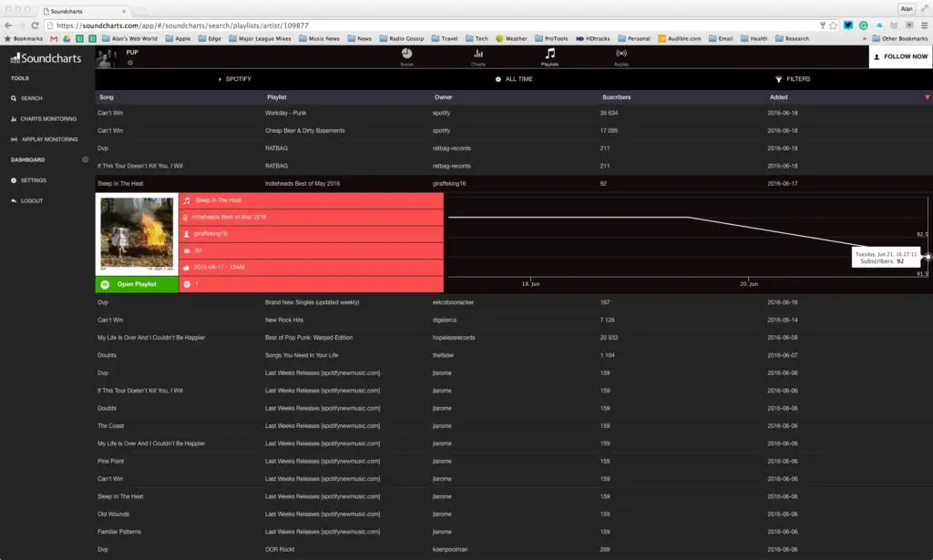Go to Charts Monitoring in sidebar
The height and width of the screenshot is (560, 933).
coord(44,119)
